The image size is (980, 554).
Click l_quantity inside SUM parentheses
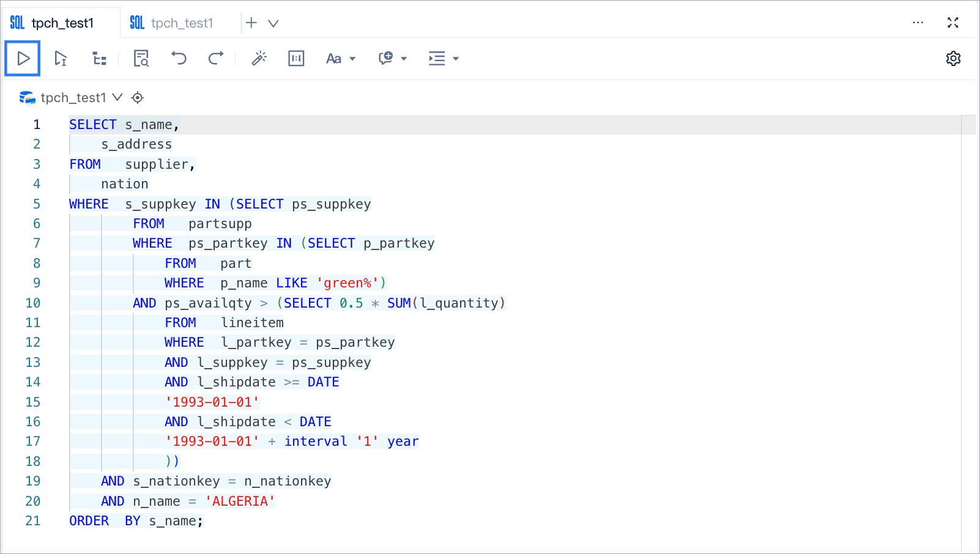pos(459,303)
